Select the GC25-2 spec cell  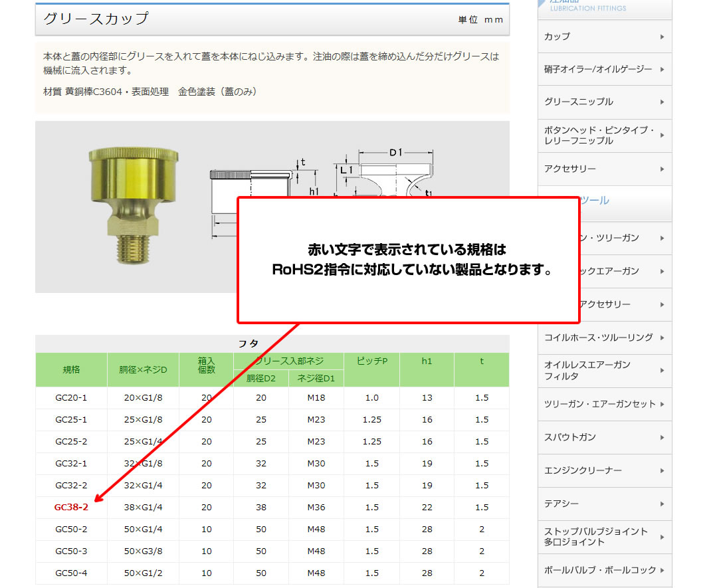(71, 441)
